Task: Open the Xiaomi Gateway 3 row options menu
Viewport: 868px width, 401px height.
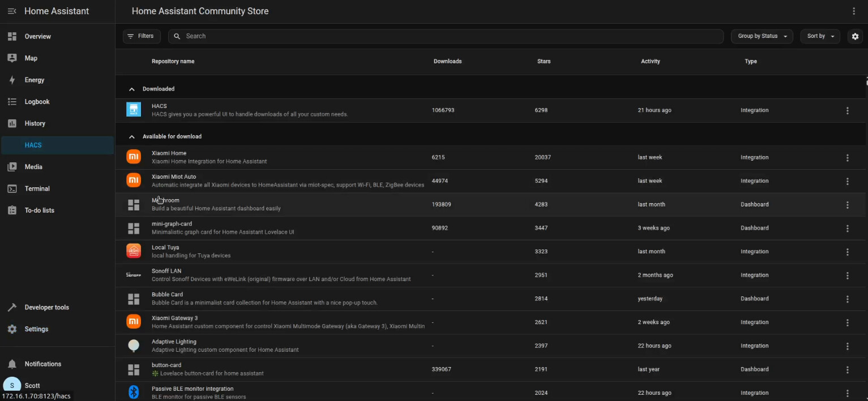Action: [848, 323]
